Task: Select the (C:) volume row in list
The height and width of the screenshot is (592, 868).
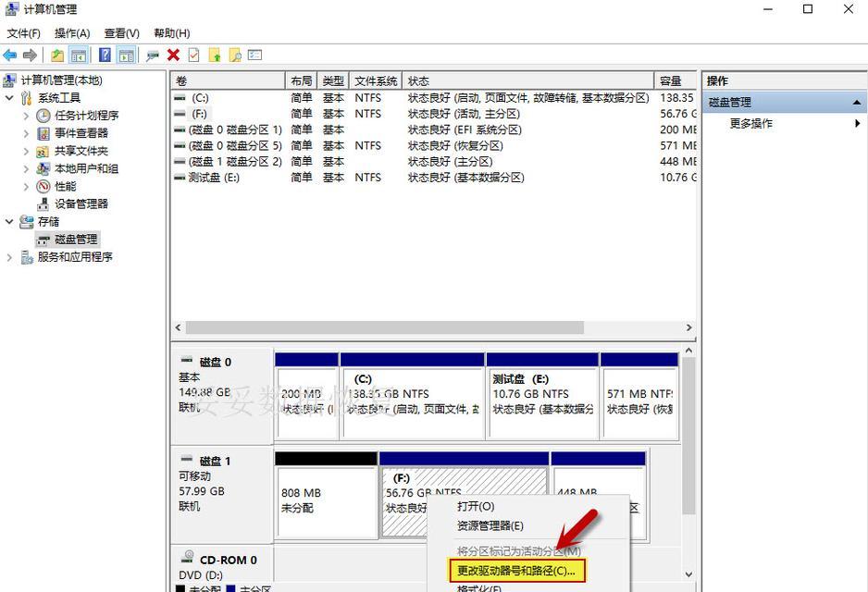Action: 434,98
